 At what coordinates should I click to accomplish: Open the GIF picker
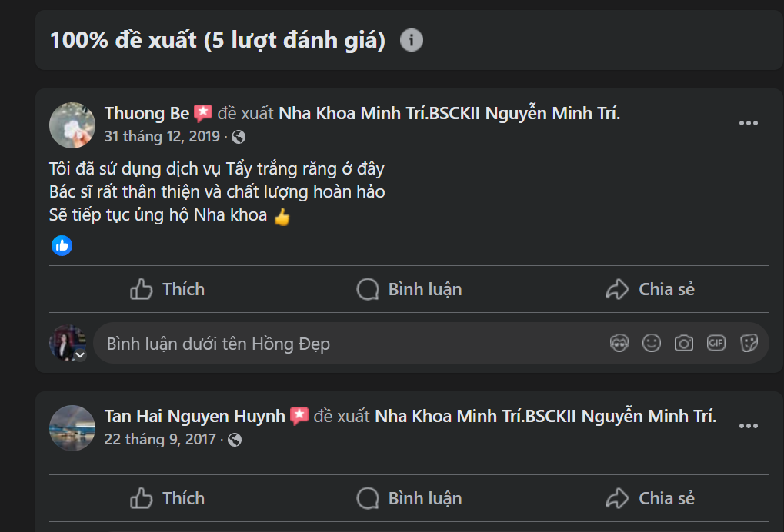pos(716,343)
